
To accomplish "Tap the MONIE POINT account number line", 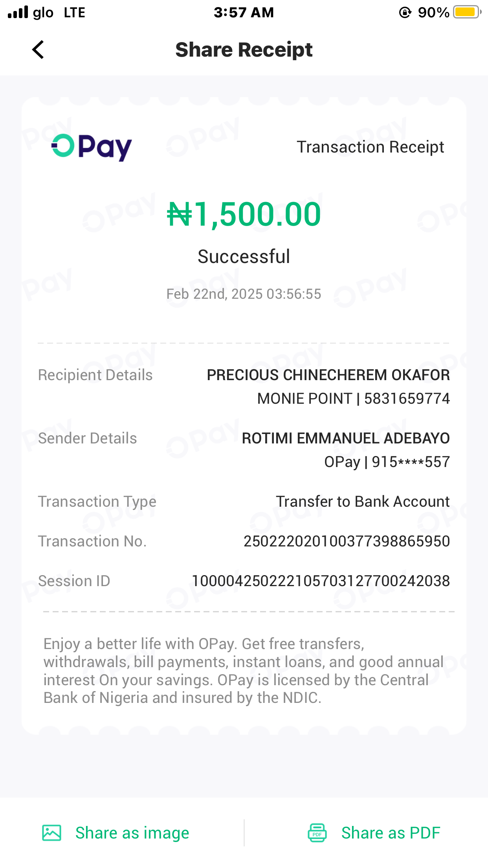I will (x=353, y=399).
